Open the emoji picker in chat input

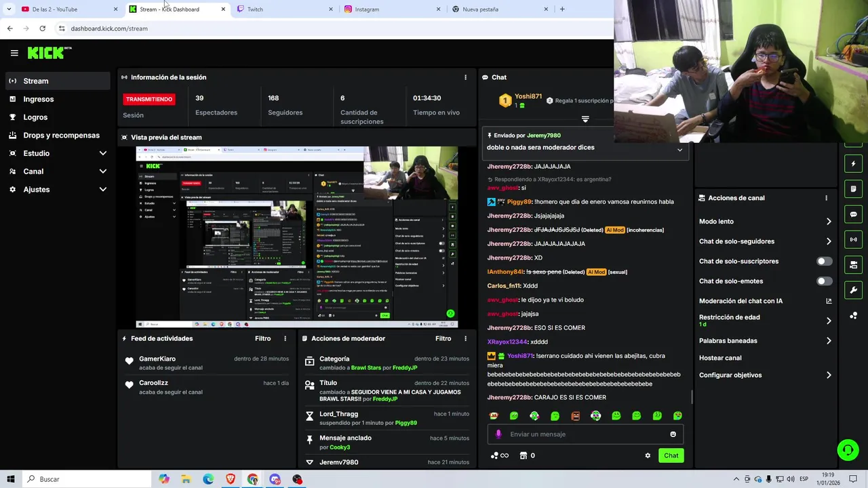point(673,434)
